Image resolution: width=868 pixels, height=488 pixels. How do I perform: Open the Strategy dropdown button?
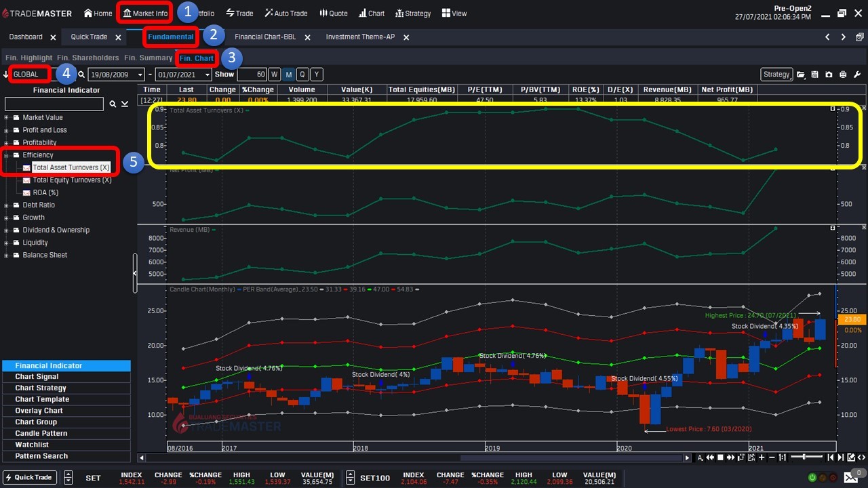776,75
